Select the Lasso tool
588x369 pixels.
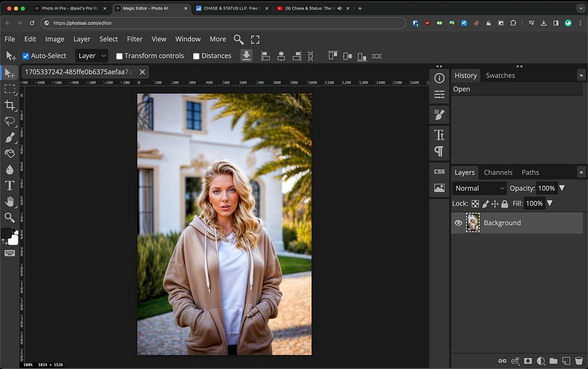pos(10,121)
